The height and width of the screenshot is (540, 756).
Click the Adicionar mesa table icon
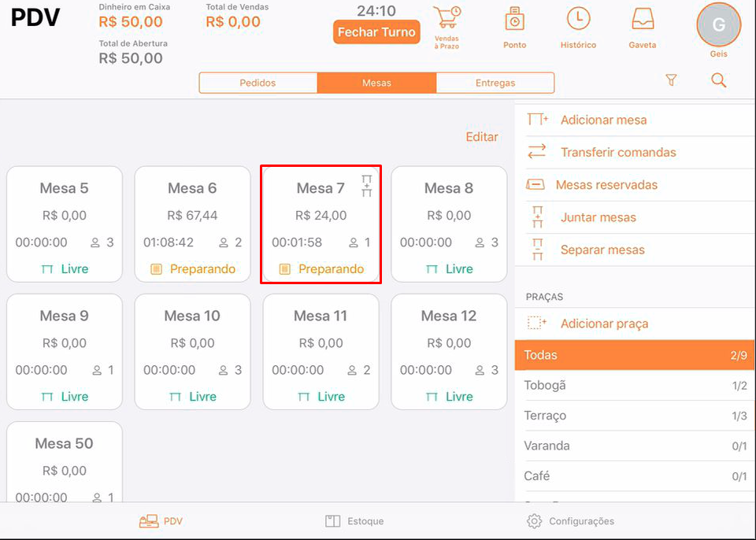[538, 120]
